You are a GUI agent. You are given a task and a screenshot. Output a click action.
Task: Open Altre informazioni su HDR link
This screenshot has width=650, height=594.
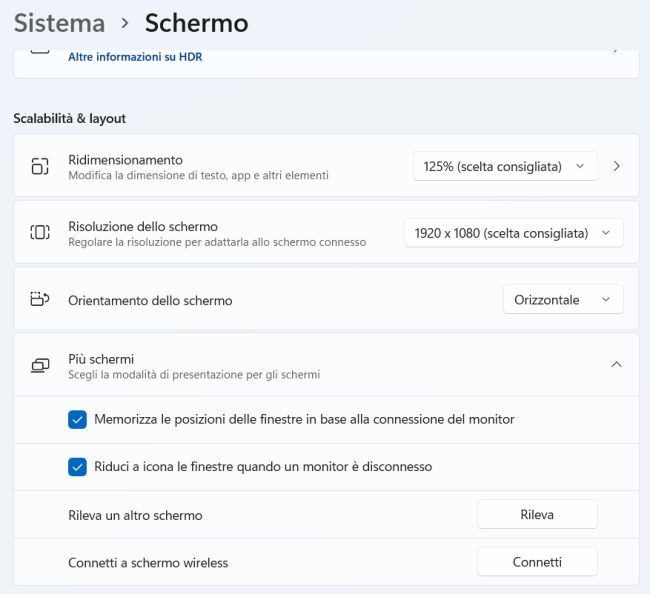coord(135,57)
